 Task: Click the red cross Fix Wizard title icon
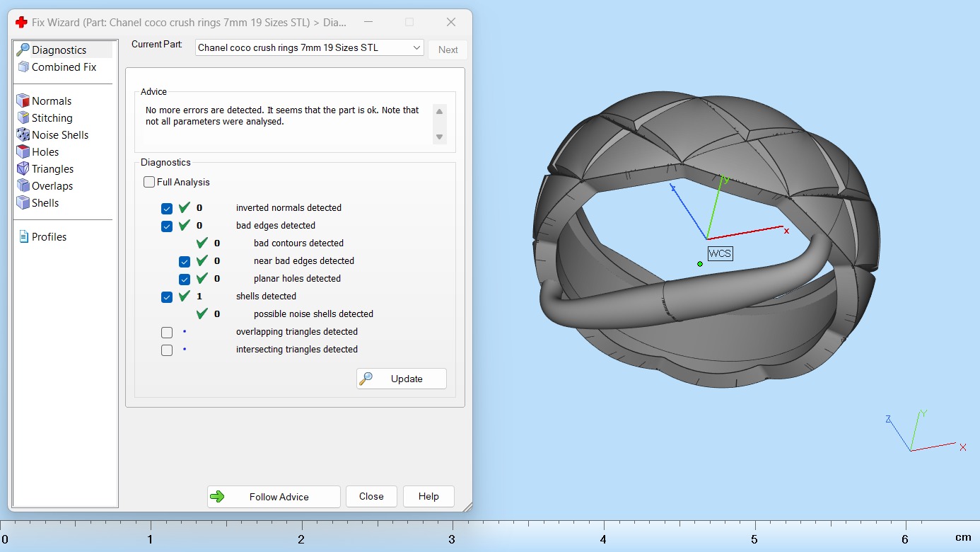click(x=21, y=22)
